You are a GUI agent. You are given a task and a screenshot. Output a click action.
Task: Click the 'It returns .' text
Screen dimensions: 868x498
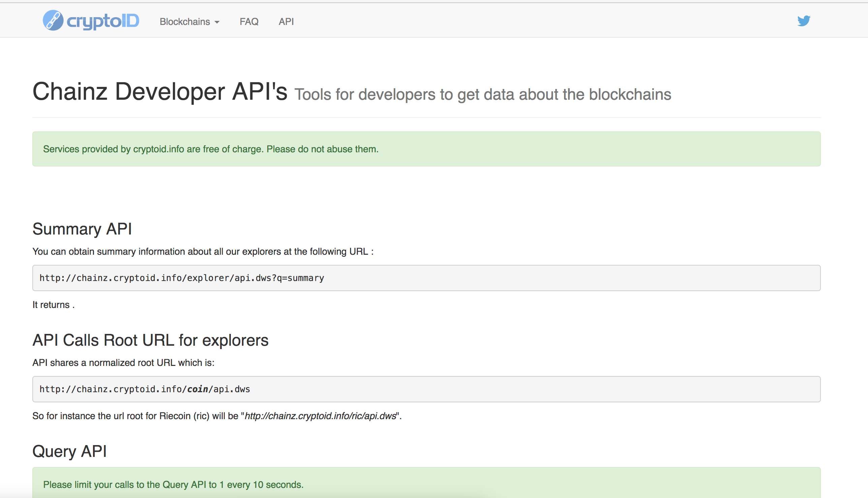pyautogui.click(x=53, y=304)
